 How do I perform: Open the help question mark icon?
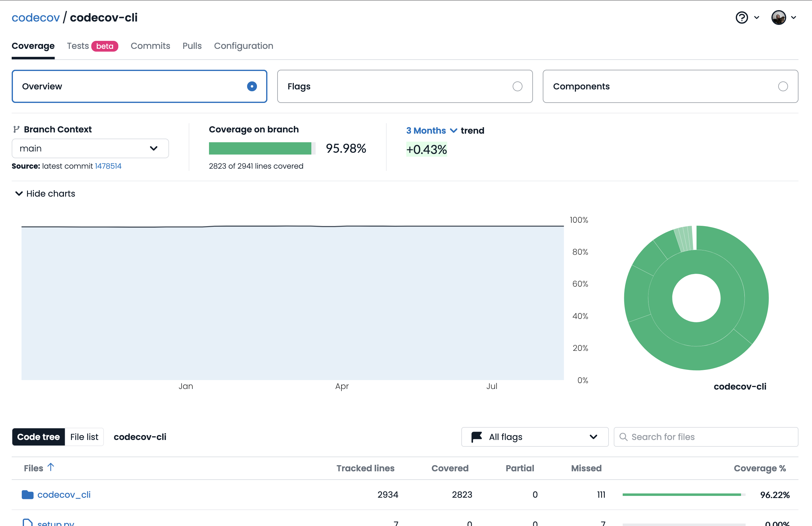tap(742, 18)
